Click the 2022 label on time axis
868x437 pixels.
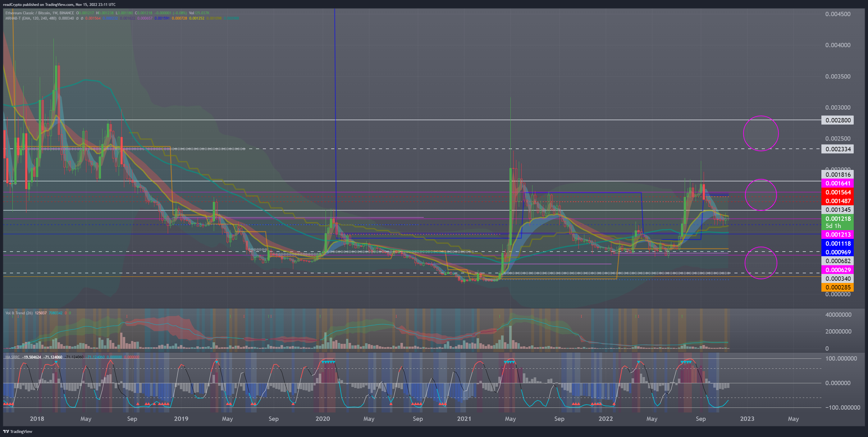(x=605, y=419)
